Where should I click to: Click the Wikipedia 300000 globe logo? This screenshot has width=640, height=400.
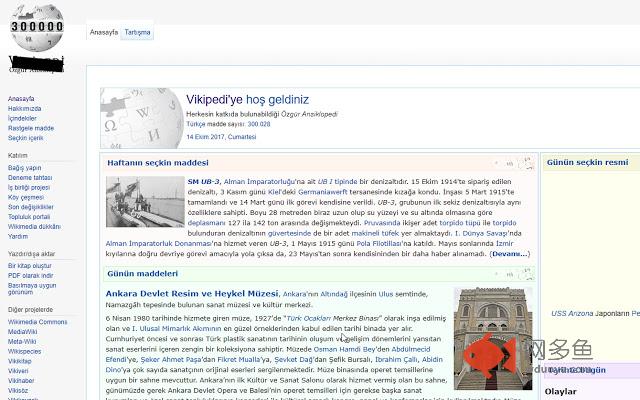point(37,27)
